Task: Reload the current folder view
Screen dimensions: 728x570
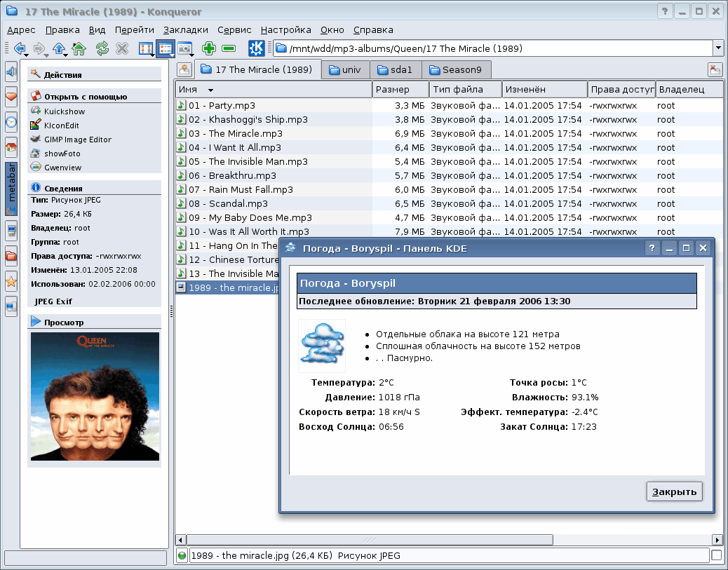Action: [102, 49]
